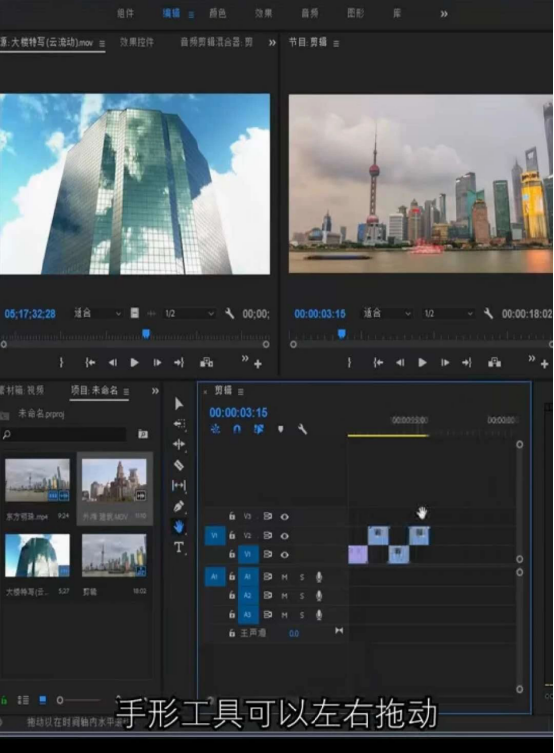This screenshot has height=753, width=554.
Task: Move the source monitor playhead marker
Action: [x=146, y=333]
